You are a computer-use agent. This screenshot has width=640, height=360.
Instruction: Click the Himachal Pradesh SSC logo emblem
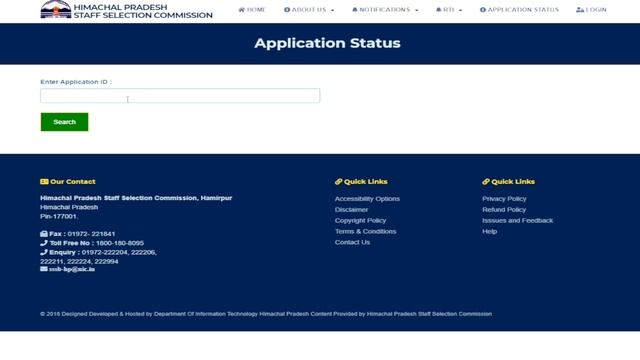coord(56,9)
